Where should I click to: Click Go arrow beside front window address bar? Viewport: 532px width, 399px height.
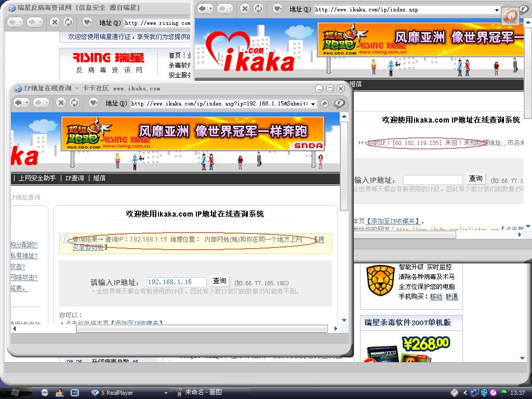pyautogui.click(x=325, y=103)
